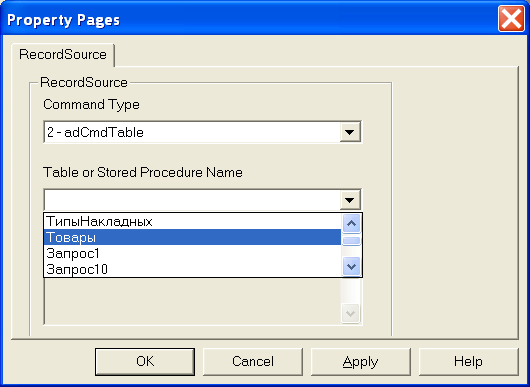530x387 pixels.
Task: Pick Запрос10 in the dropdown list
Action: [x=192, y=269]
